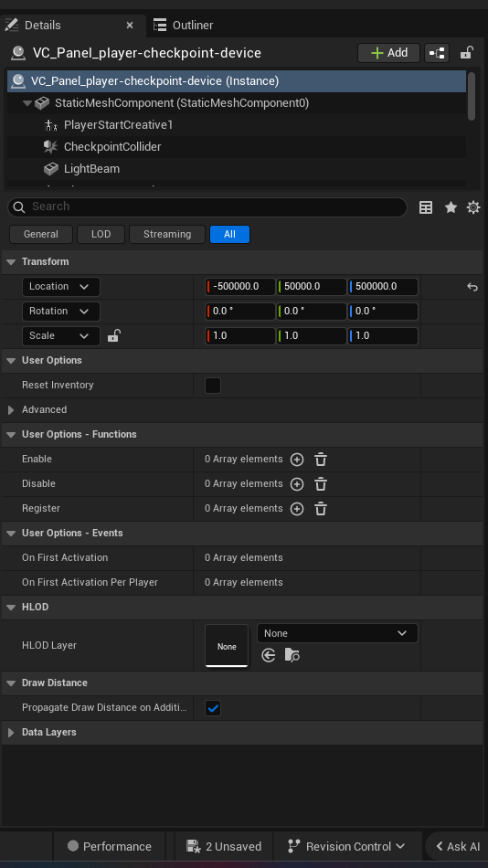This screenshot has width=488, height=868.
Task: Click the CheckpointCollider burst icon
Action: click(x=51, y=147)
